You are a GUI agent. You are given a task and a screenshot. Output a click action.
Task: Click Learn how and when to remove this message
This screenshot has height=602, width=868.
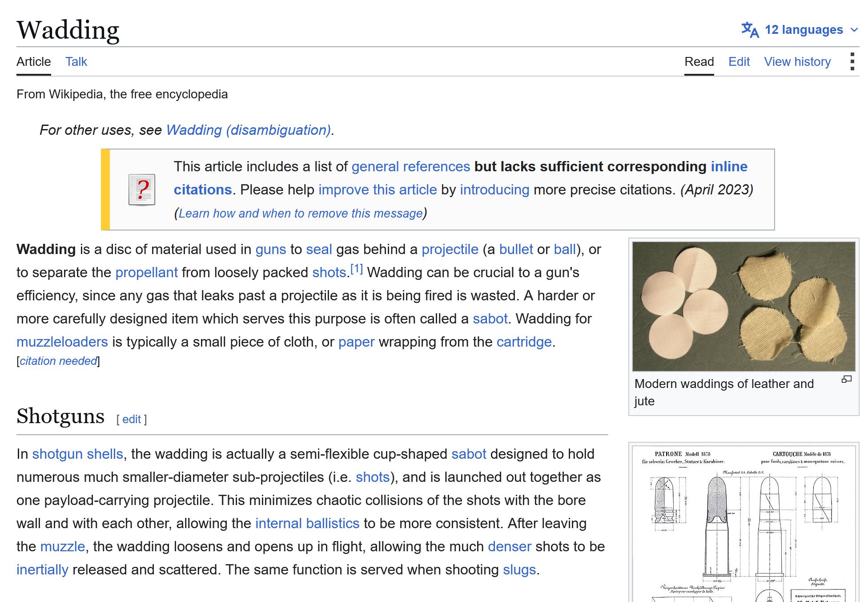point(301,213)
